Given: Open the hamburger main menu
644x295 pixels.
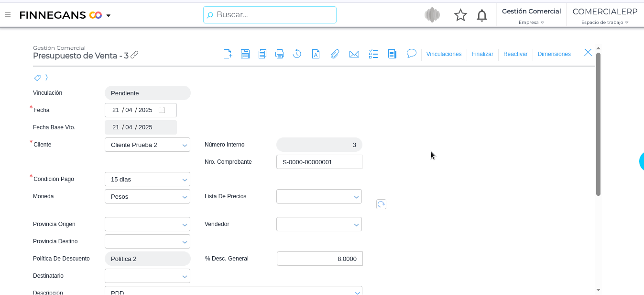Looking at the screenshot, I should [8, 15].
